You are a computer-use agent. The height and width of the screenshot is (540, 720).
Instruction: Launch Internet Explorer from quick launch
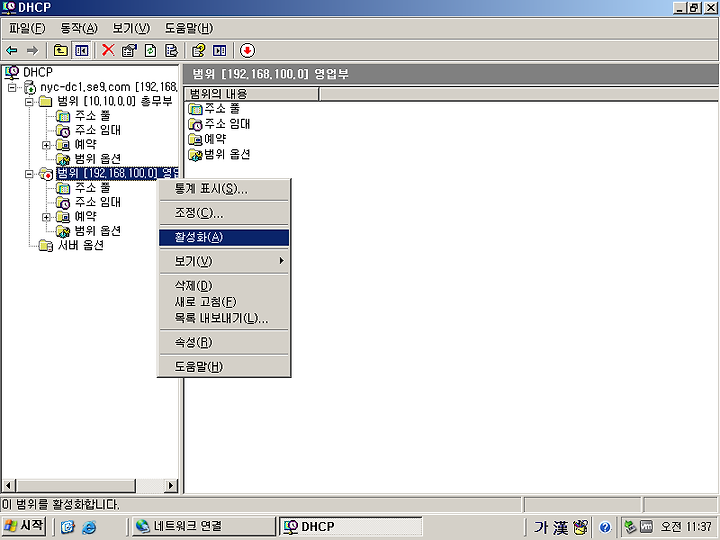tap(89, 527)
